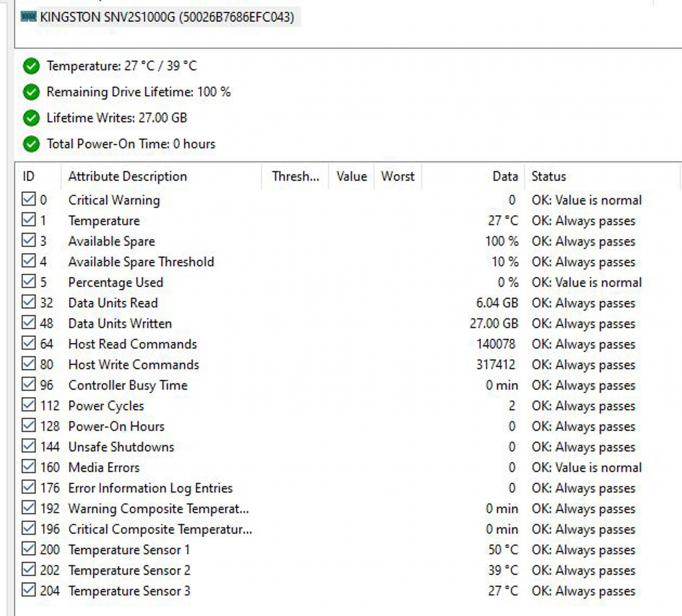The image size is (682, 616).
Task: Sort by the Data column header
Action: coord(473,176)
